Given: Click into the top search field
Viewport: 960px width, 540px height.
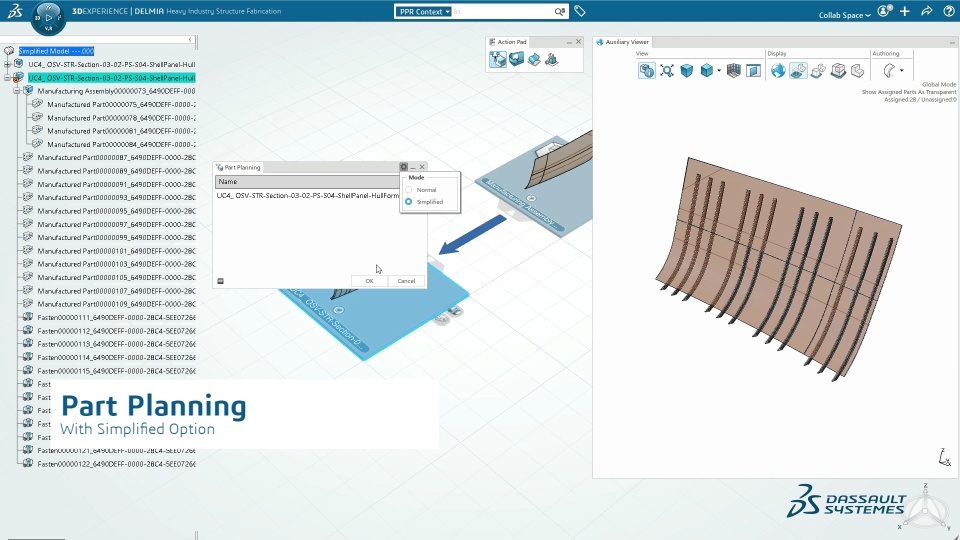Looking at the screenshot, I should (502, 12).
